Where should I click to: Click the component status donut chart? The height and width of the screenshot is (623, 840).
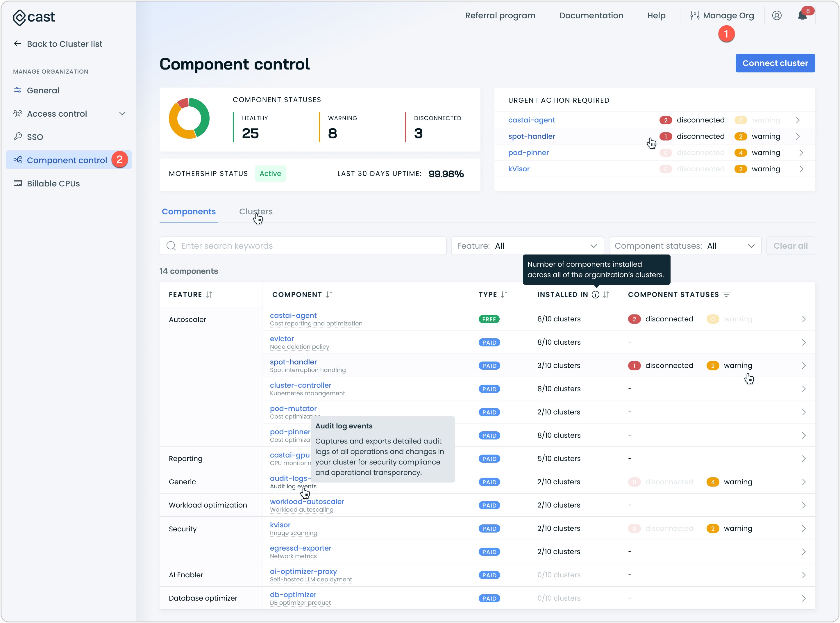189,118
